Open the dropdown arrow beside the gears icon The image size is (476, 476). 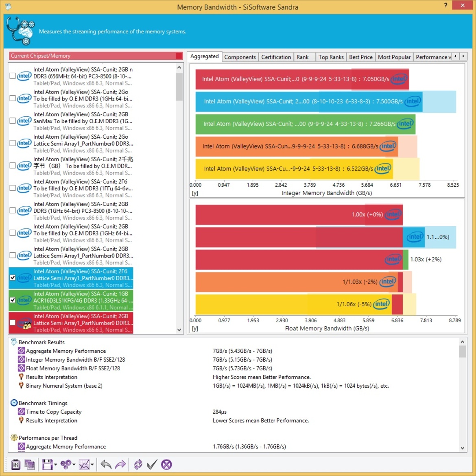point(74,465)
